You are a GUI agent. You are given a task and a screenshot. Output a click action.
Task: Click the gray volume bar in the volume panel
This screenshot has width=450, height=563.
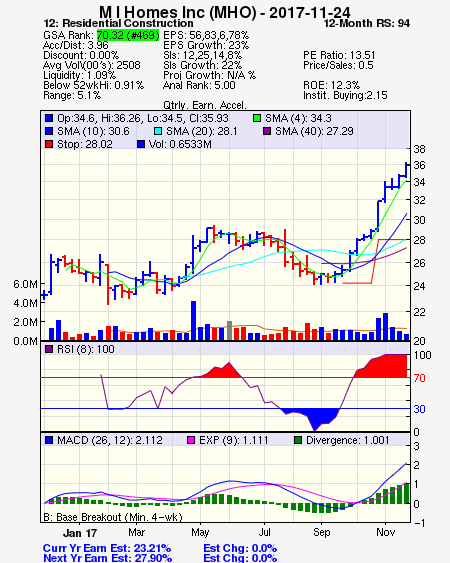click(229, 330)
